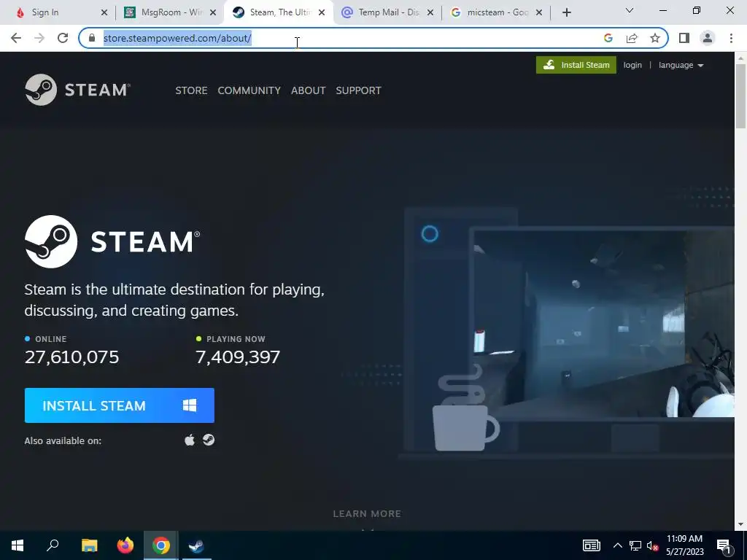Click the Apple macOS availability icon
Viewport: 747px width, 560px height.
[190, 440]
